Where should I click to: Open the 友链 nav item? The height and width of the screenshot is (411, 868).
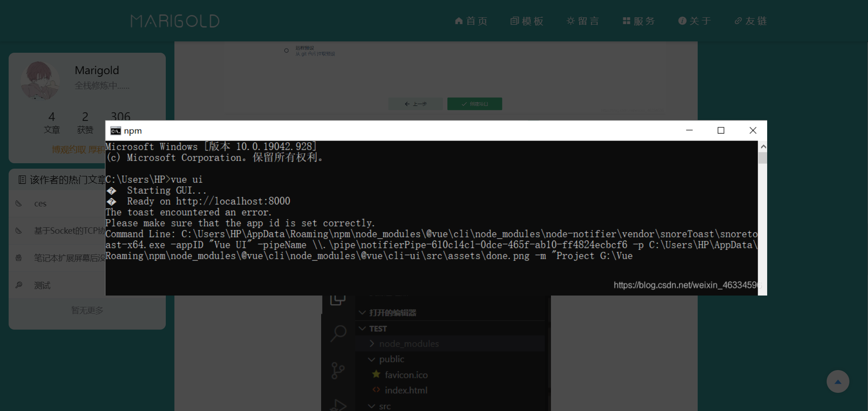click(750, 21)
